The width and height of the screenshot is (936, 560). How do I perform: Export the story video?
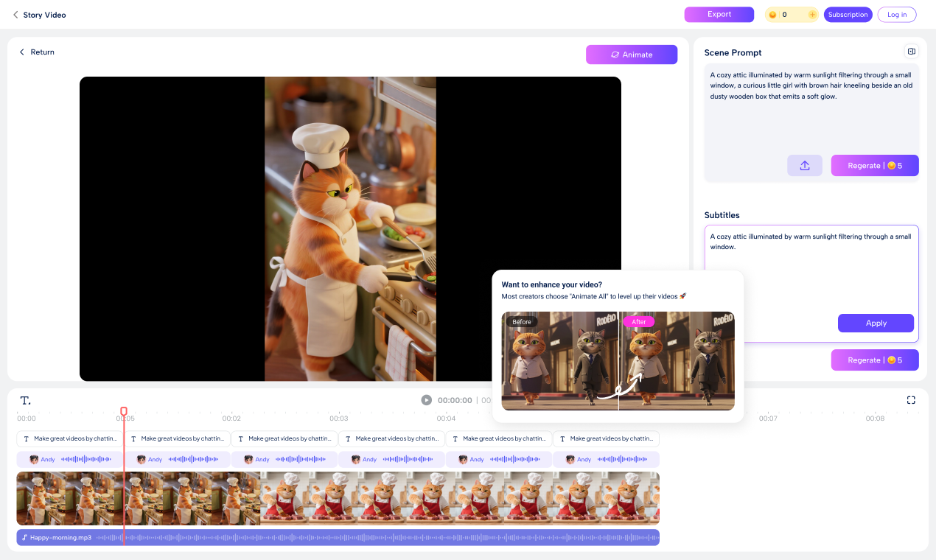[x=719, y=14]
